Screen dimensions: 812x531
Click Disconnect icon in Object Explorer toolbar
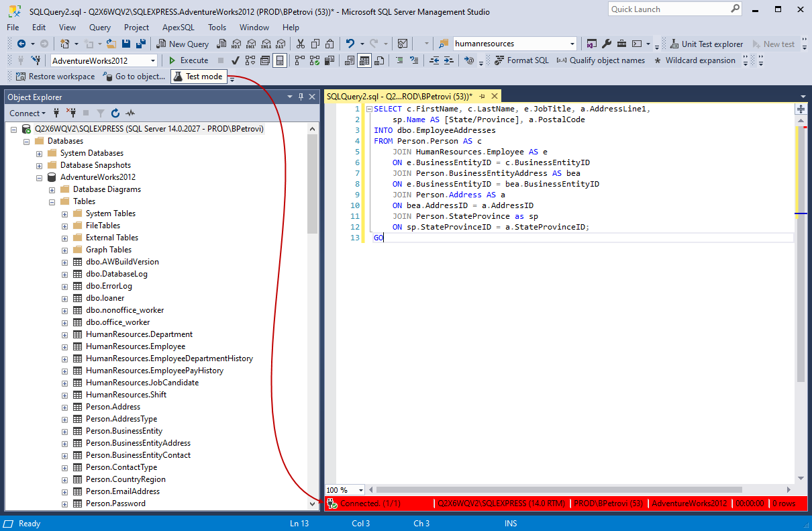pos(71,113)
